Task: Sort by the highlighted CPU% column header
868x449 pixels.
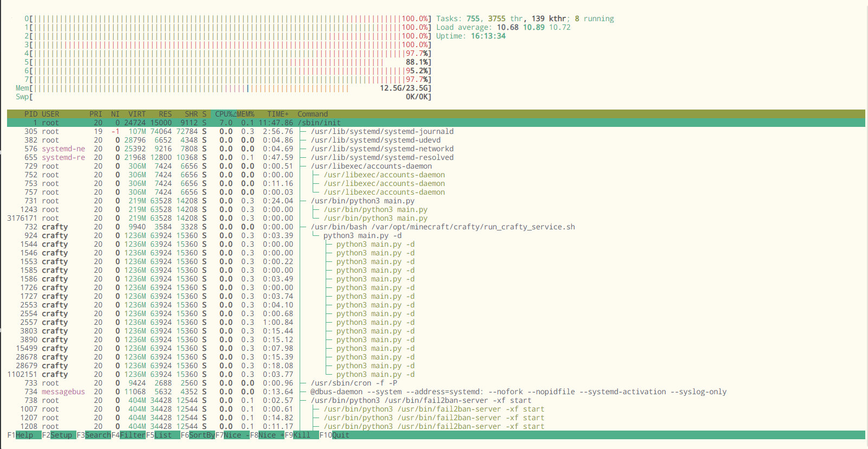Action: point(226,114)
